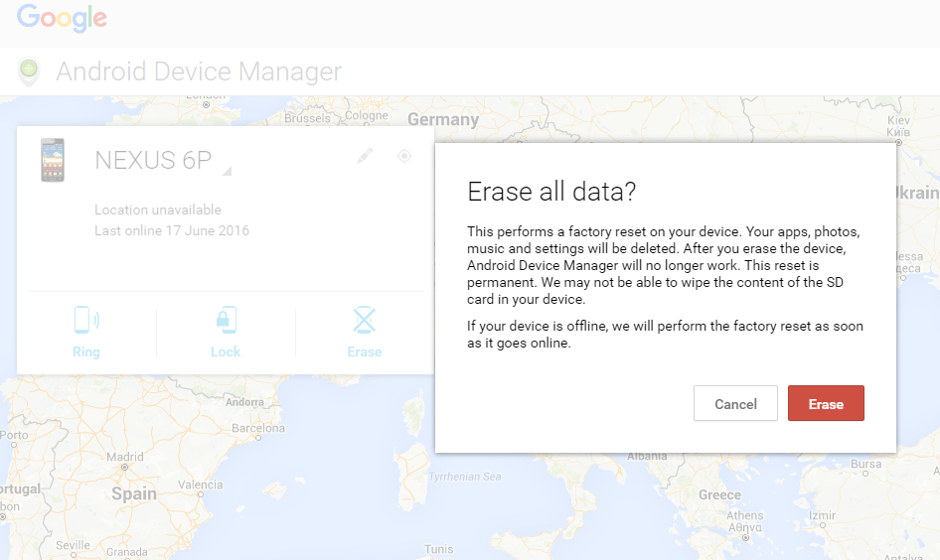Ring the device using the Ring icon

pyautogui.click(x=86, y=321)
